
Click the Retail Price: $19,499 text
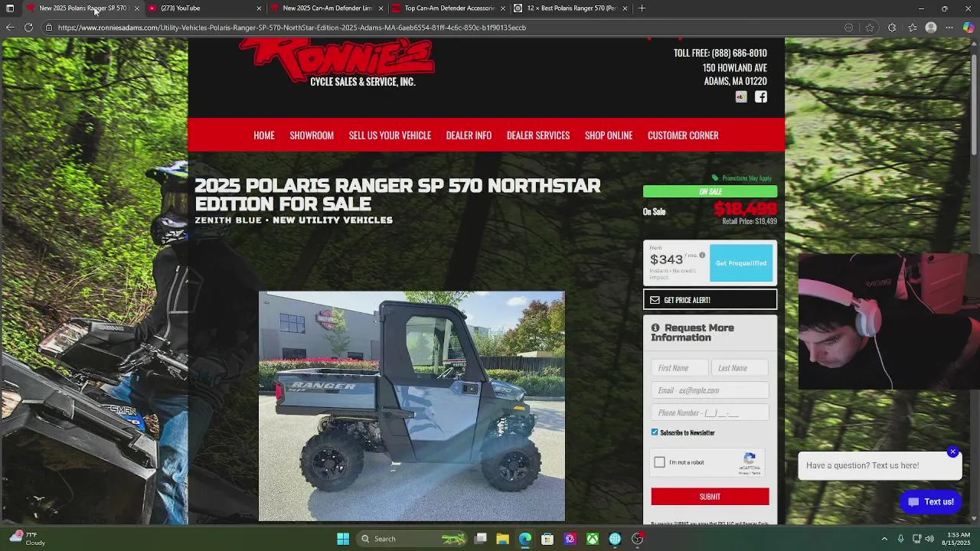(750, 221)
